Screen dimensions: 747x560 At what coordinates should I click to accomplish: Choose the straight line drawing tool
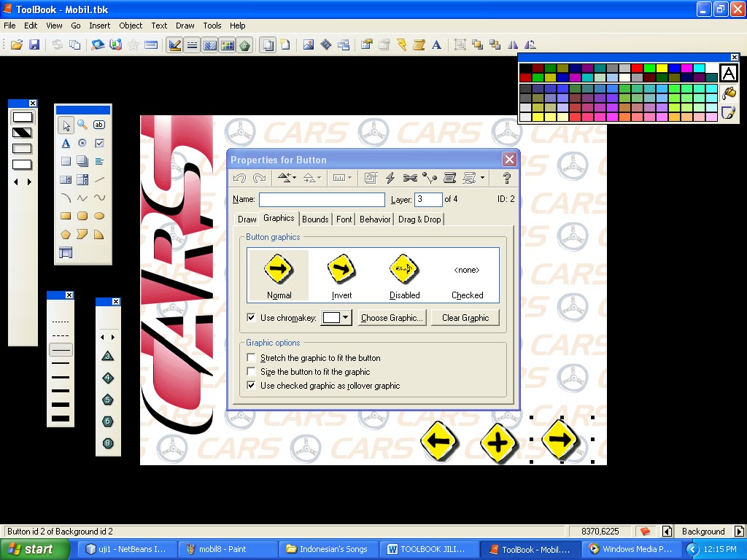click(x=99, y=179)
